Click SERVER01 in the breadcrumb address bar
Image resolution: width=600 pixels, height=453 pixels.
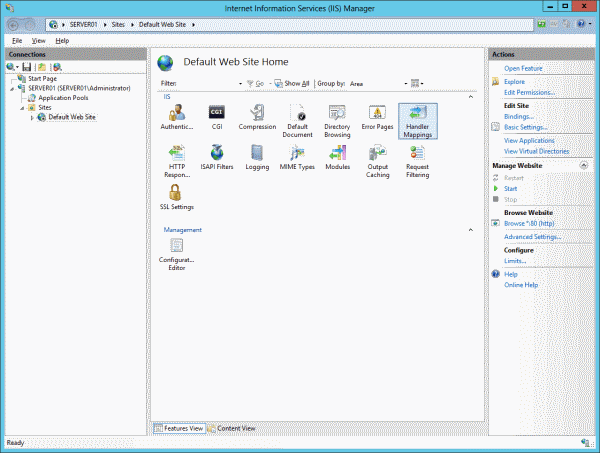pyautogui.click(x=83, y=24)
